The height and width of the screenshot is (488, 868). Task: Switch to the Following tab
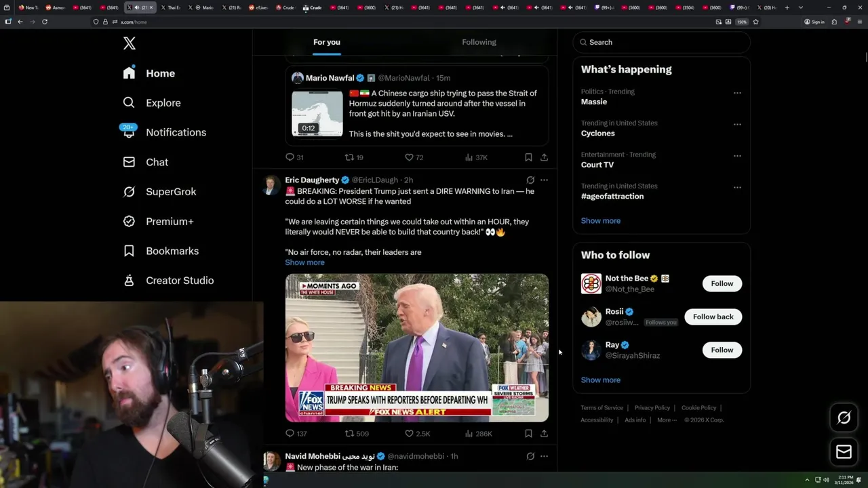(479, 42)
